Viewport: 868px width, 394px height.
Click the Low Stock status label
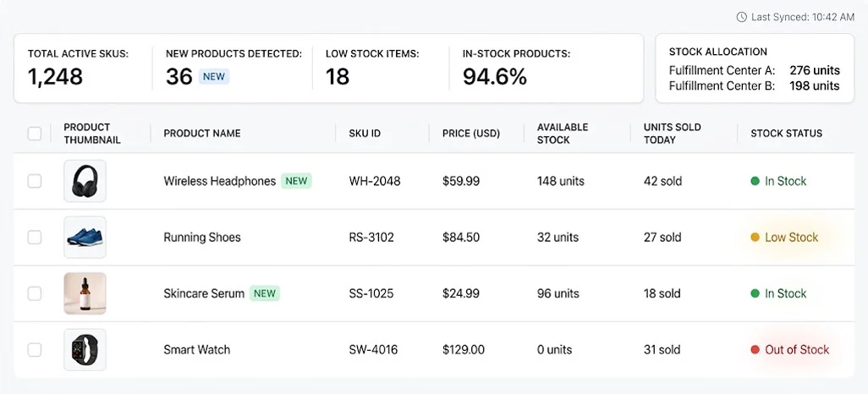tap(791, 238)
